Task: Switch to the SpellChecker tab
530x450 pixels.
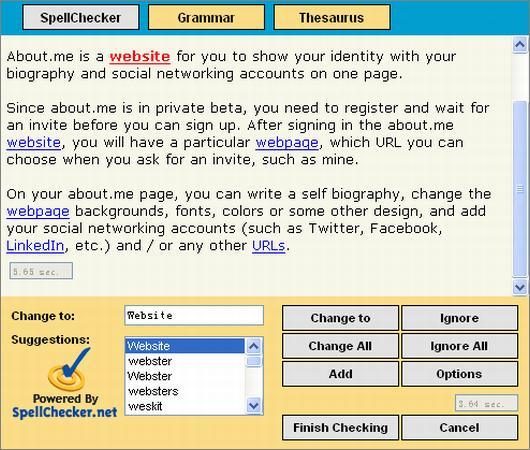Action: click(81, 17)
